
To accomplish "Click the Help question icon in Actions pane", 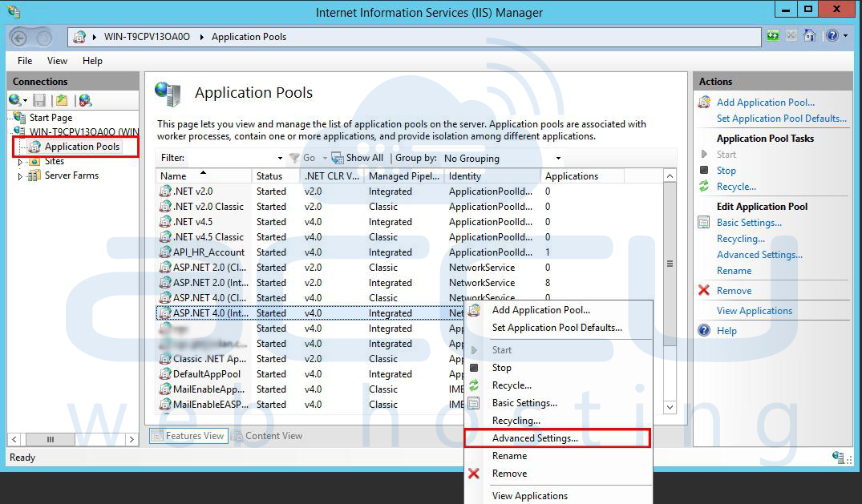I will coord(704,330).
